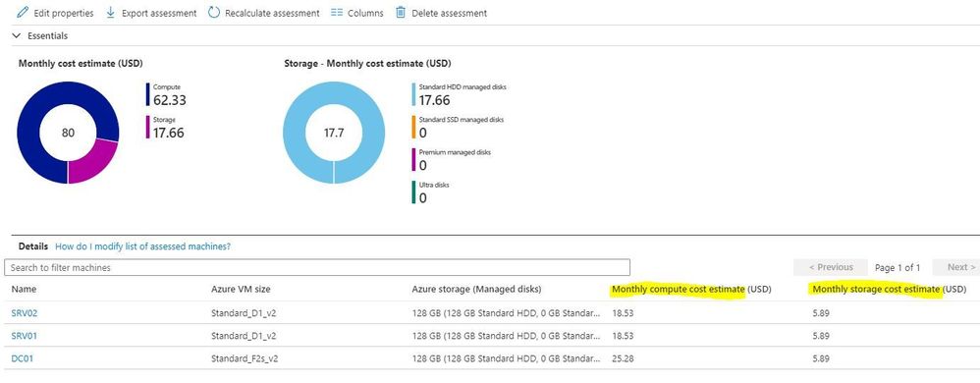The height and width of the screenshot is (383, 980).
Task: Click the Export assessment download icon
Action: click(111, 13)
